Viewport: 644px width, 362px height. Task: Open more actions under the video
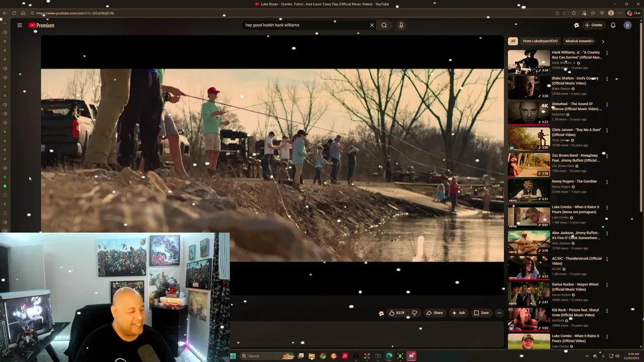pyautogui.click(x=499, y=313)
